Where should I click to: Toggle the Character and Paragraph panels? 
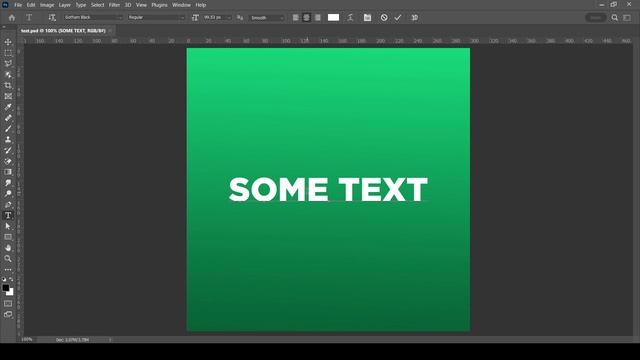[367, 18]
